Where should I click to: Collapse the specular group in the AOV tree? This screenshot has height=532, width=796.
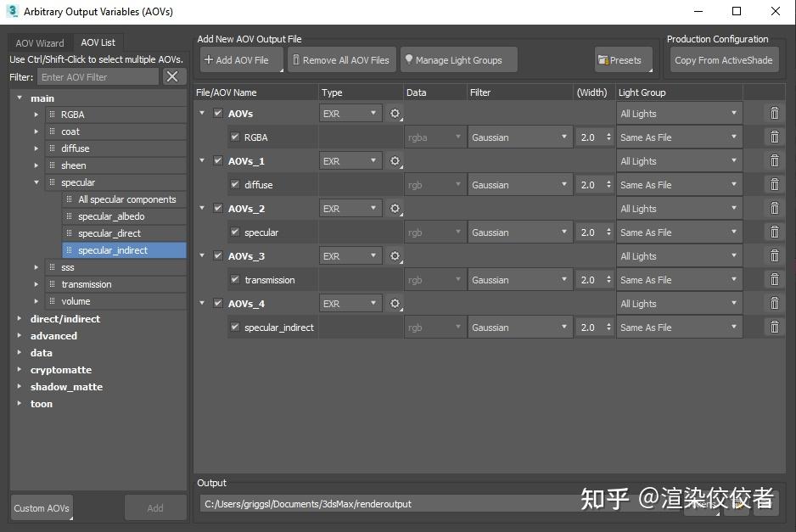coord(36,182)
